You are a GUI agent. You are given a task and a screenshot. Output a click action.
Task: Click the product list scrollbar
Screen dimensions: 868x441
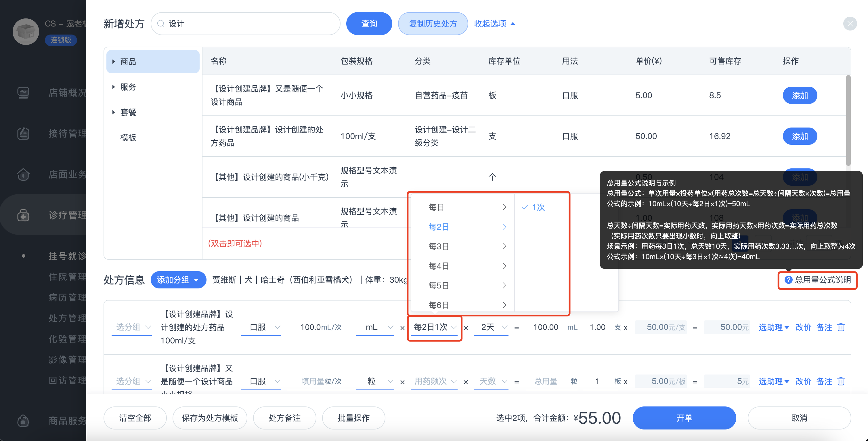click(848, 120)
